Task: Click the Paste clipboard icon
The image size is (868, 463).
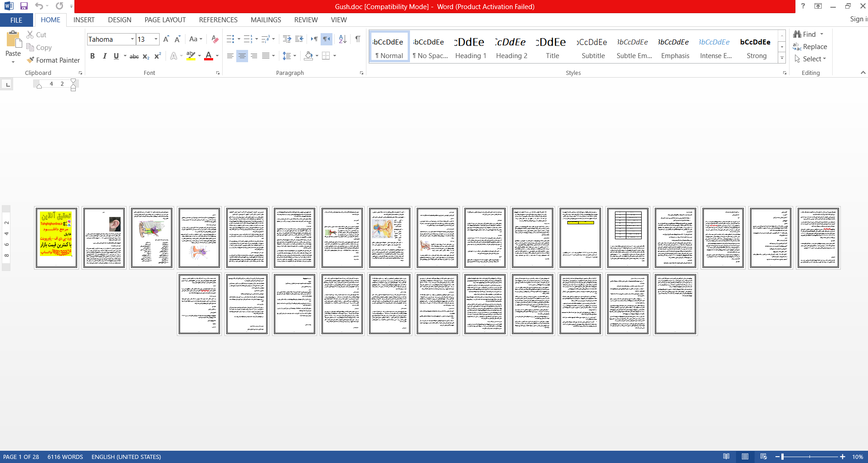Action: [13, 39]
